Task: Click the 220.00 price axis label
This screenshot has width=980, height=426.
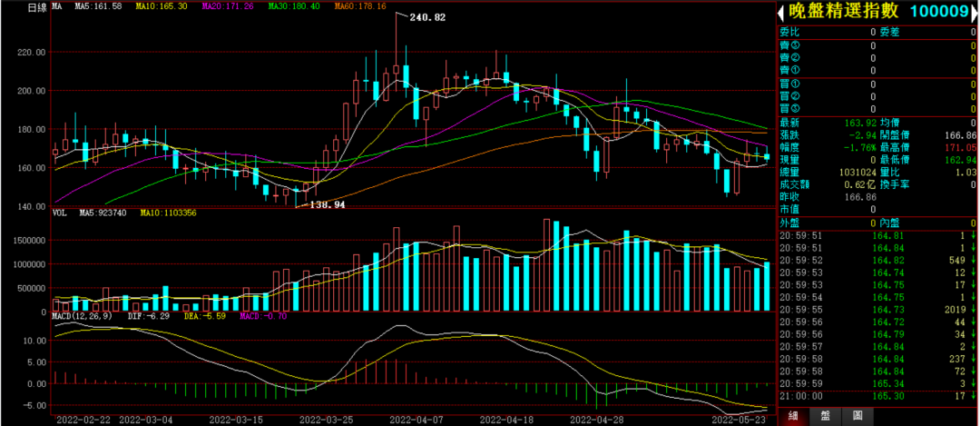Action: coord(33,53)
